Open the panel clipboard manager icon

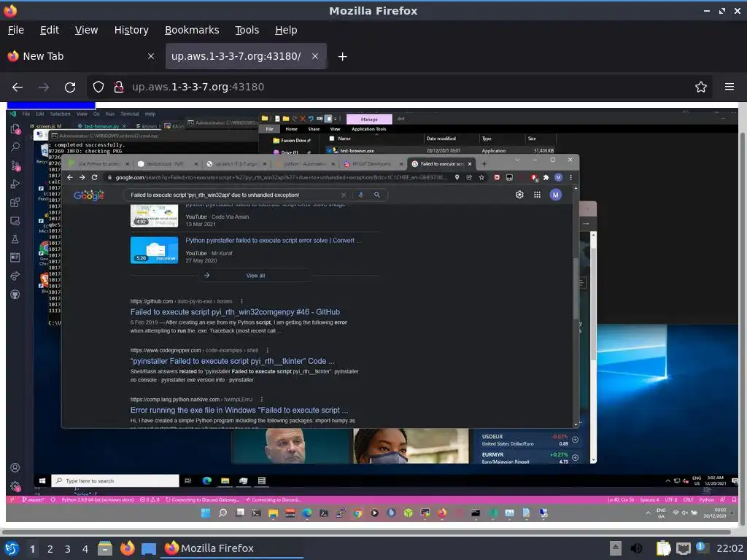tap(663, 548)
